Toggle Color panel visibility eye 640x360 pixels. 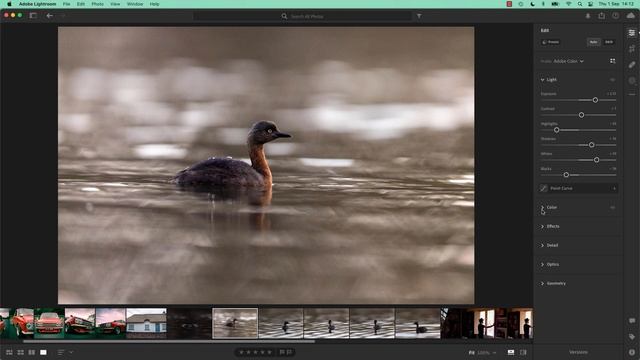click(612, 207)
